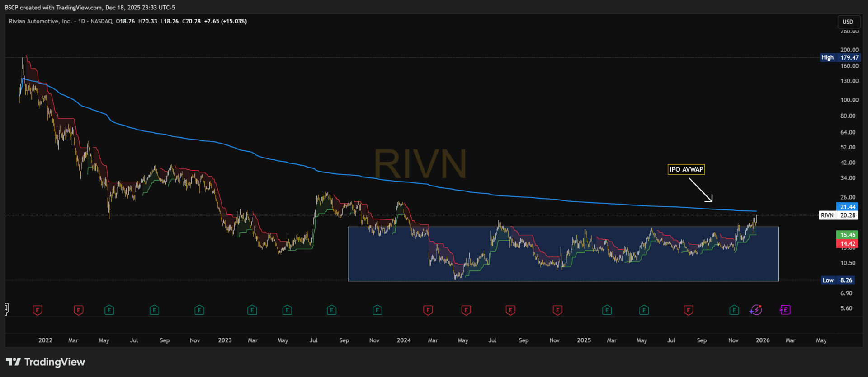Show the August 2022 earnings marker
Viewport: 868px width, 377px height.
(x=155, y=310)
